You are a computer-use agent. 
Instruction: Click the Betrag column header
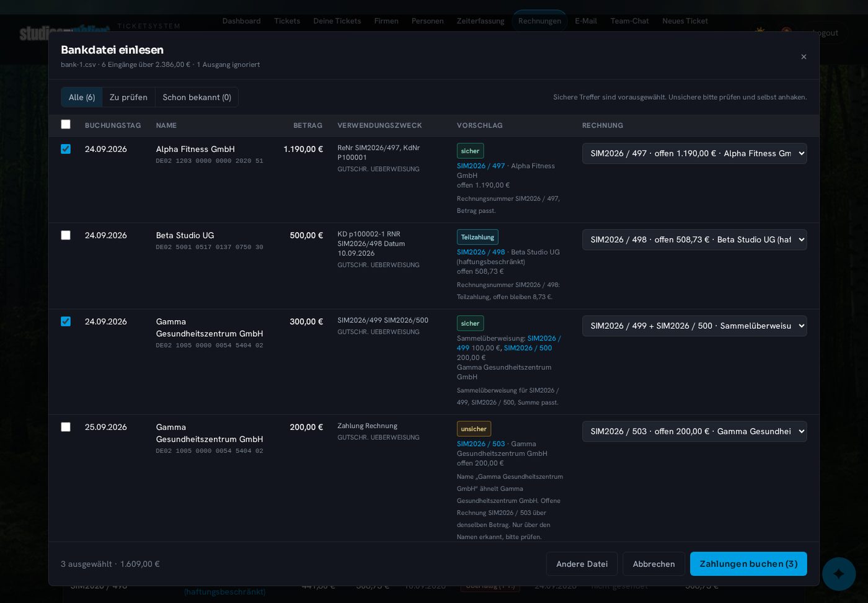coord(308,125)
